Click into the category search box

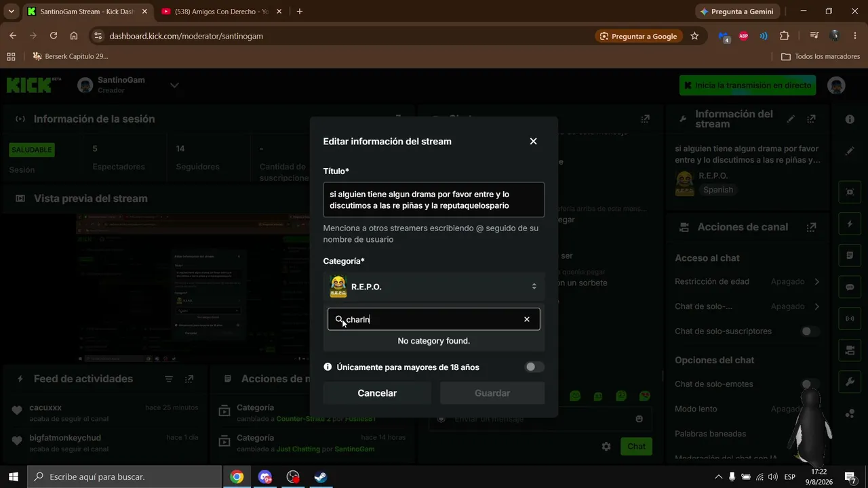click(x=434, y=319)
